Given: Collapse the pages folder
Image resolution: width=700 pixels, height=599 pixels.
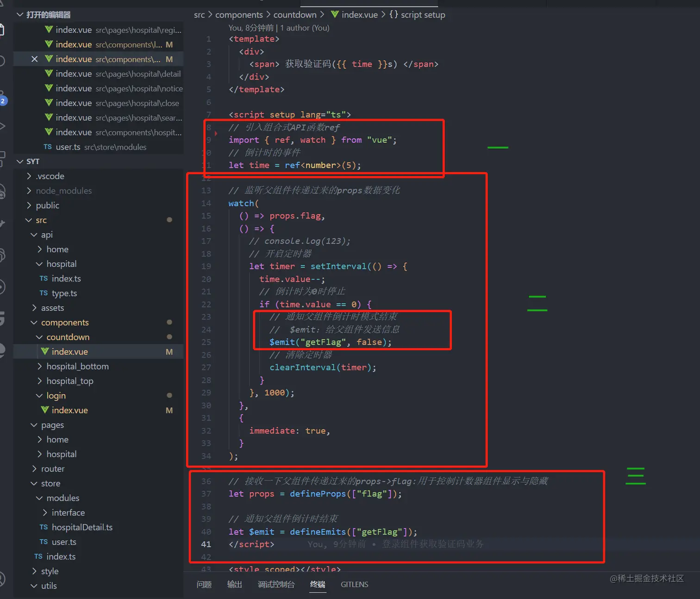Looking at the screenshot, I should click(34, 425).
